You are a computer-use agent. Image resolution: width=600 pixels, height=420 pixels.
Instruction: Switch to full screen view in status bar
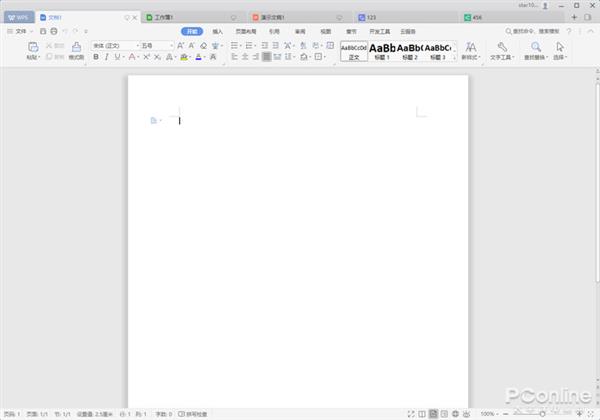(411, 414)
